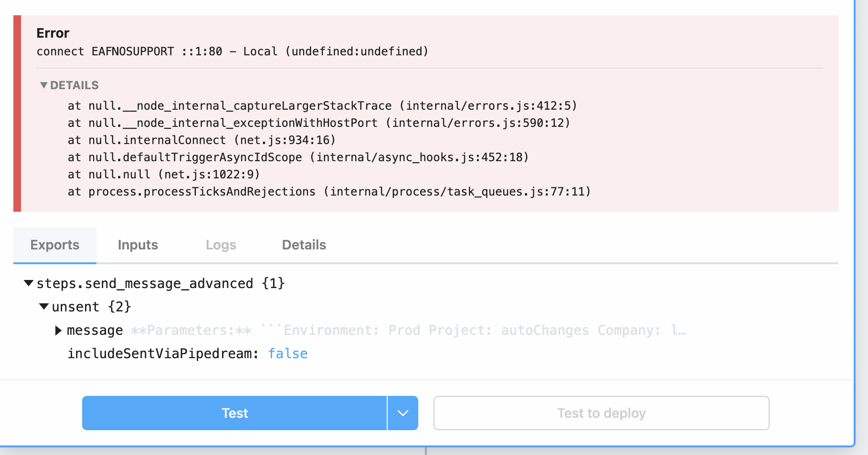Click the Test to deploy button
868x455 pixels.
click(x=602, y=413)
